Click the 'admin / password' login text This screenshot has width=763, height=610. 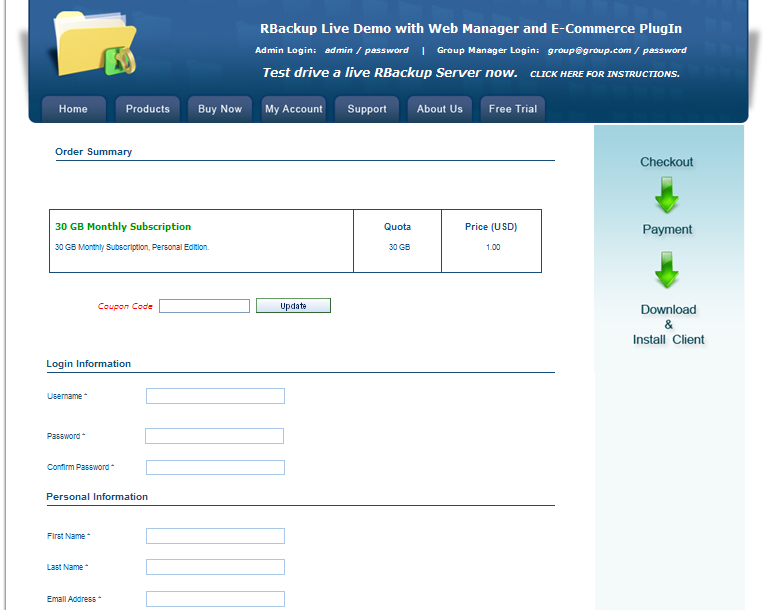pos(367,50)
